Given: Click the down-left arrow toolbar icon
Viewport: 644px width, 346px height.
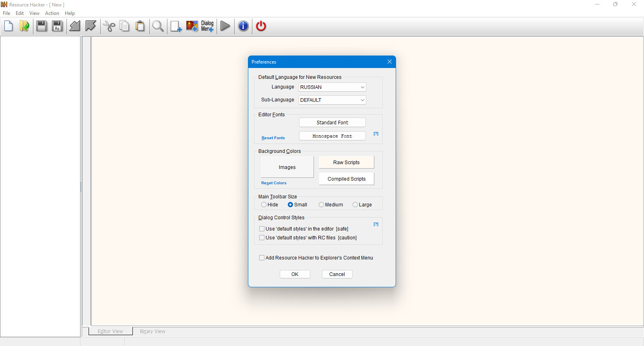Looking at the screenshot, I should click(x=75, y=26).
